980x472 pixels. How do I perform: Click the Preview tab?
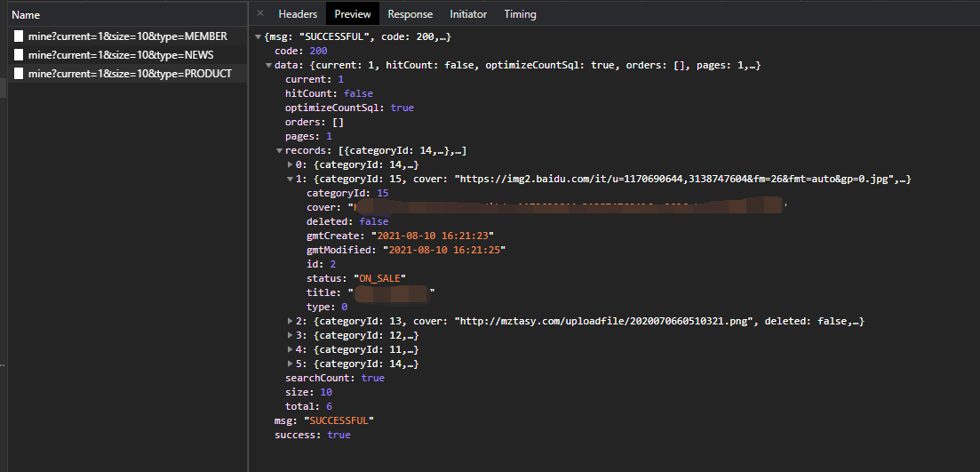(x=353, y=14)
